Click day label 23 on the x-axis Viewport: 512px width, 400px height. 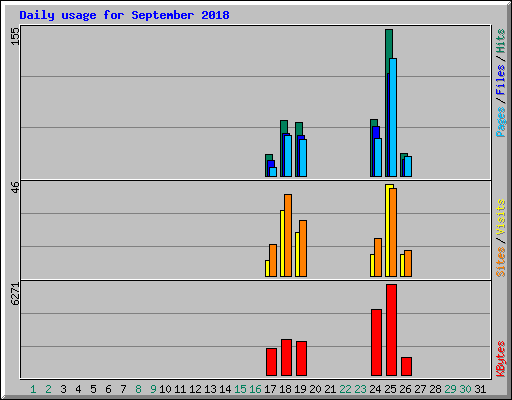[360, 389]
